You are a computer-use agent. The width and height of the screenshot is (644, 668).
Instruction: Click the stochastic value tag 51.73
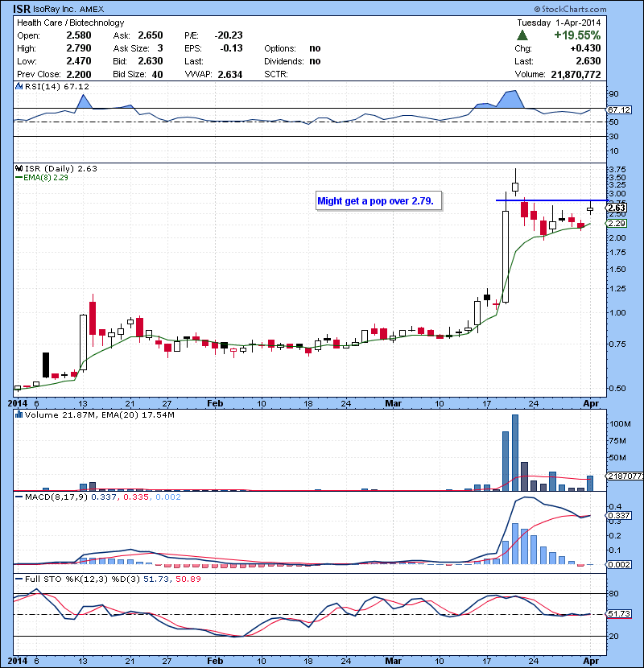pyautogui.click(x=619, y=614)
